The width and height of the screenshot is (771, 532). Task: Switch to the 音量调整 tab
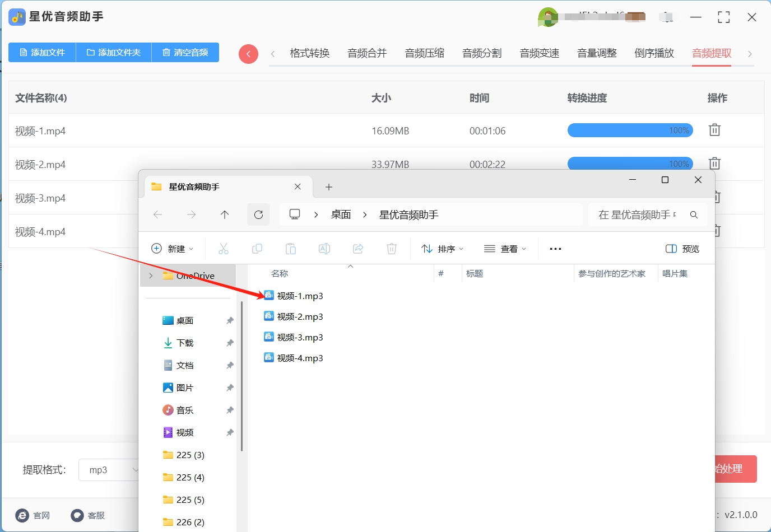(597, 53)
